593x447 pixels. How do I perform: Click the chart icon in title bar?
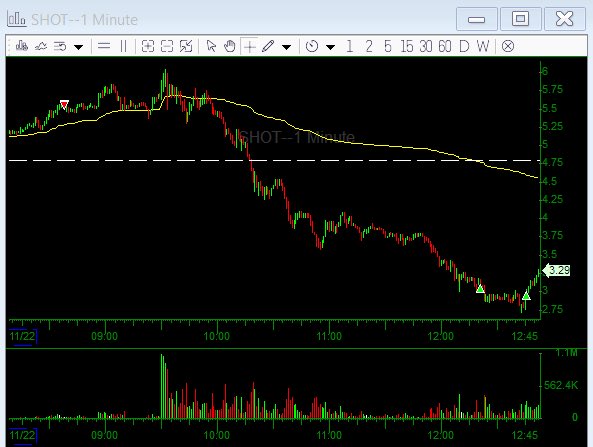point(16,19)
